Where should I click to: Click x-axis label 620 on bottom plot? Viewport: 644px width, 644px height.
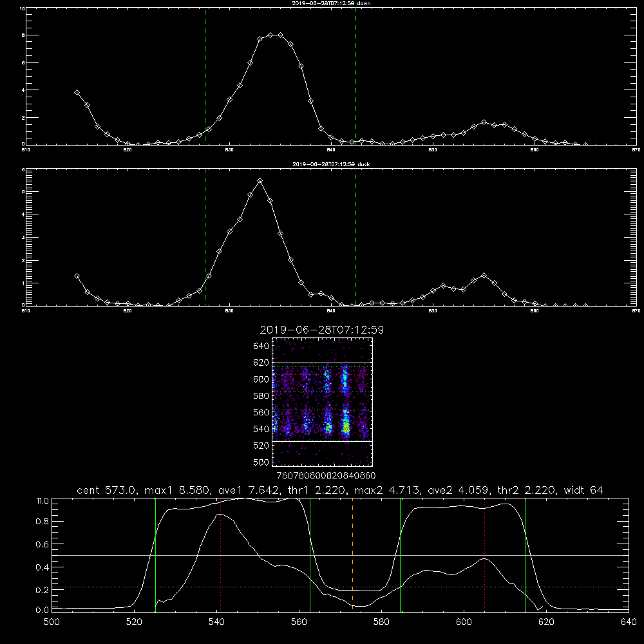[x=546, y=622]
